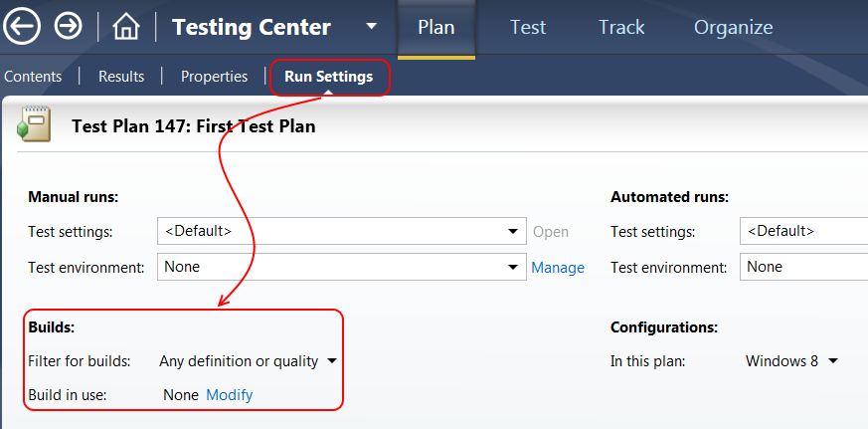The width and height of the screenshot is (868, 429).
Task: Select the Plan tab
Action: coord(436,28)
